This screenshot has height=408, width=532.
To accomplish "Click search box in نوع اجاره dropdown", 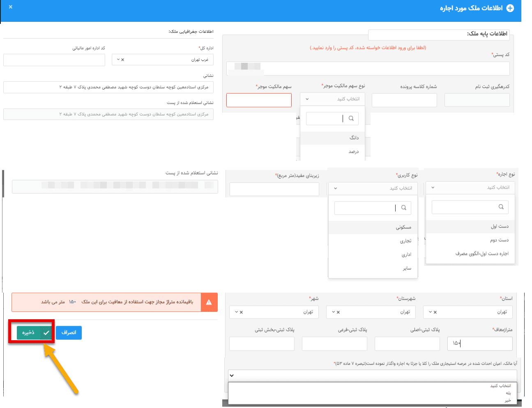I will coord(470,207).
